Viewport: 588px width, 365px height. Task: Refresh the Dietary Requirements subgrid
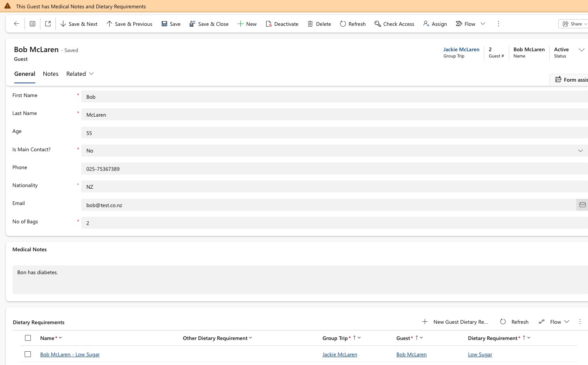(514, 322)
